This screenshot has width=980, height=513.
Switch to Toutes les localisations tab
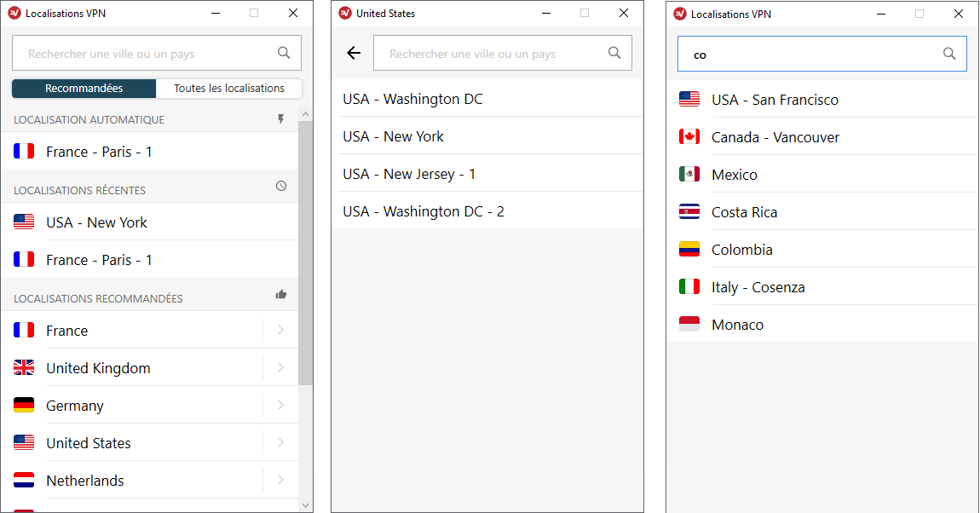(x=228, y=88)
